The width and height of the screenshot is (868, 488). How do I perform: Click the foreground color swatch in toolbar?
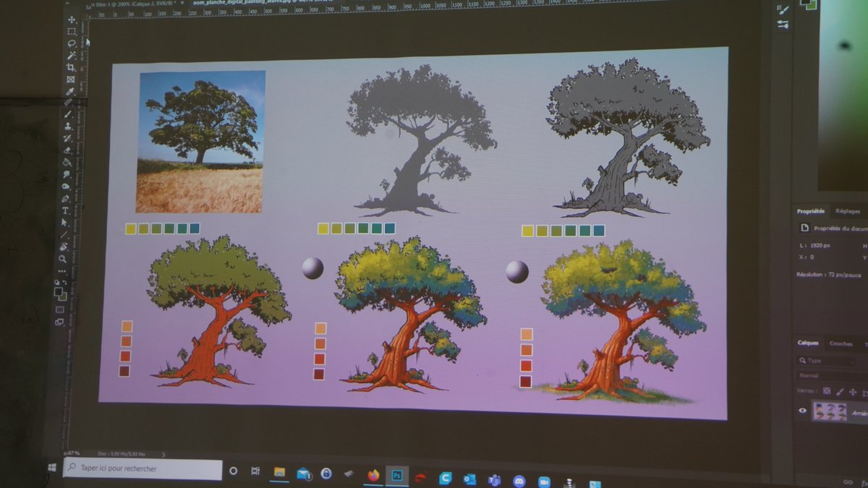click(x=59, y=291)
